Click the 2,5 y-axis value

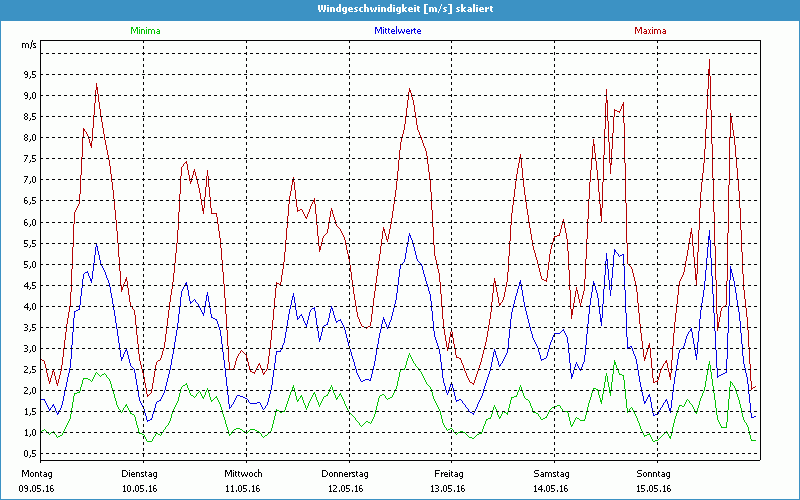click(30, 369)
